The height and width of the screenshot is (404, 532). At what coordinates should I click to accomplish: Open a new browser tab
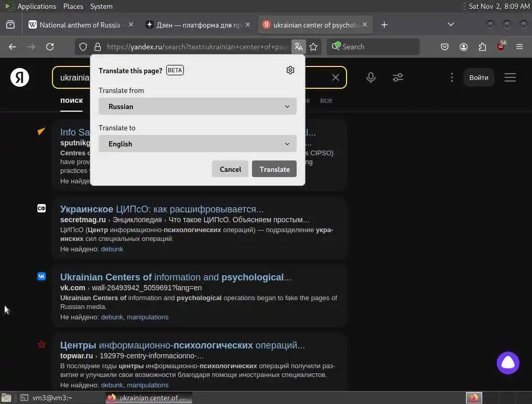click(384, 25)
